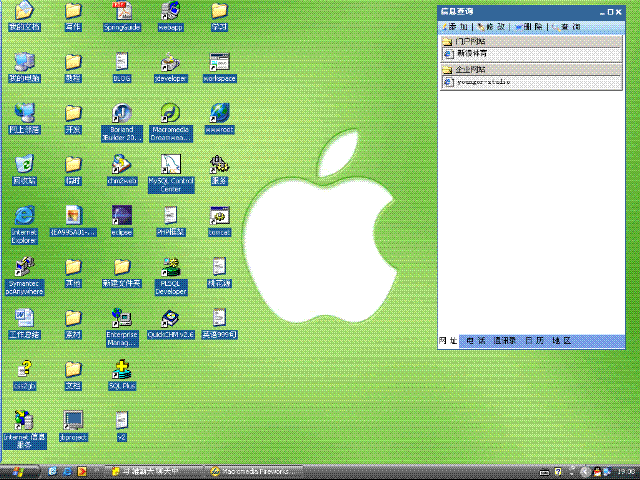Image resolution: width=640 pixels, height=480 pixels.
Task: Select the My Computer desktop icon
Action: point(24,67)
